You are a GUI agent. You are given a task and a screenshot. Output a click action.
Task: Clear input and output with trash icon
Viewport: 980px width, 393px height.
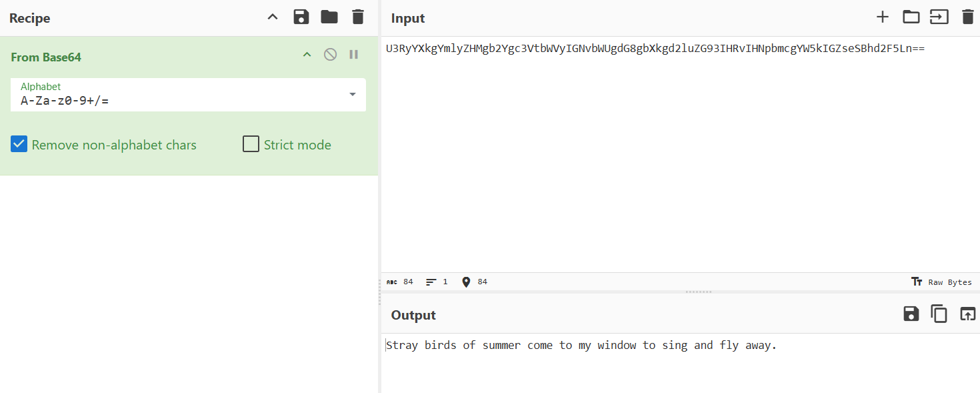pyautogui.click(x=967, y=17)
